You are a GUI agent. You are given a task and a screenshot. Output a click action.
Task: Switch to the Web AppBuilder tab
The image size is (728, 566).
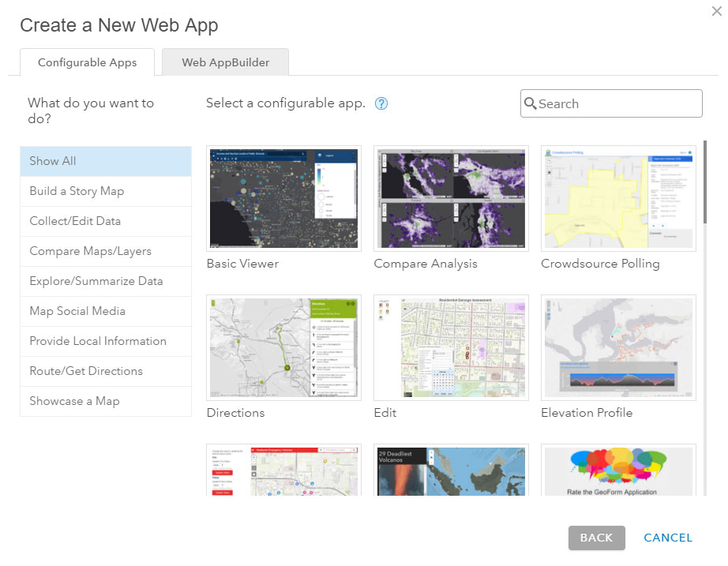pos(225,62)
